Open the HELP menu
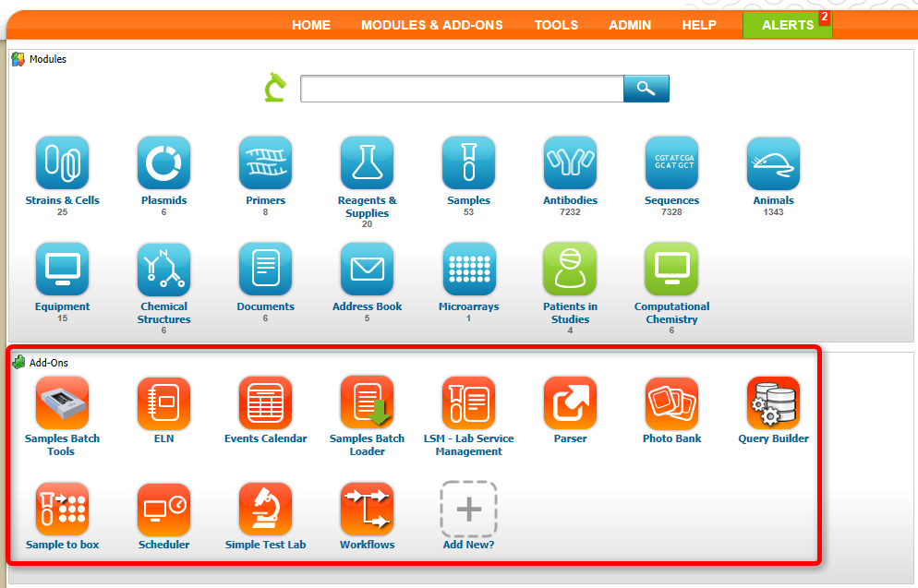 tap(699, 25)
